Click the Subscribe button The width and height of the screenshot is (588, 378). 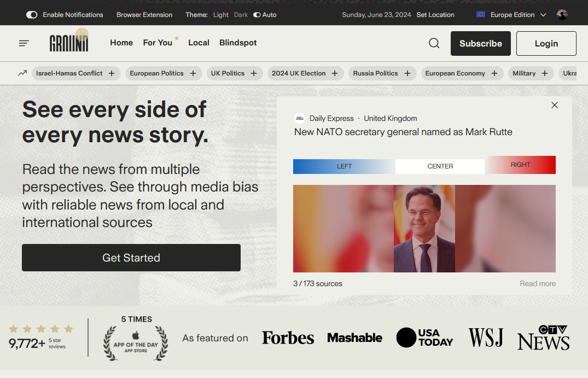480,44
